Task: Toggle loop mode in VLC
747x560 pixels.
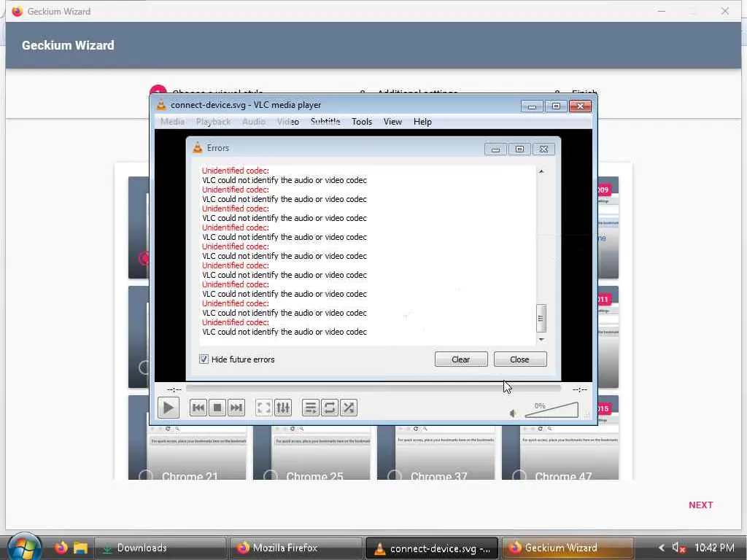Action: [330, 408]
